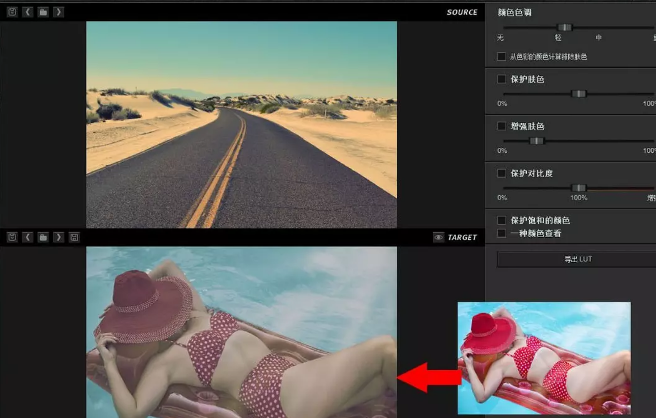The image size is (656, 418).
Task: Click the 导出 LUT button
Action: pos(577,259)
